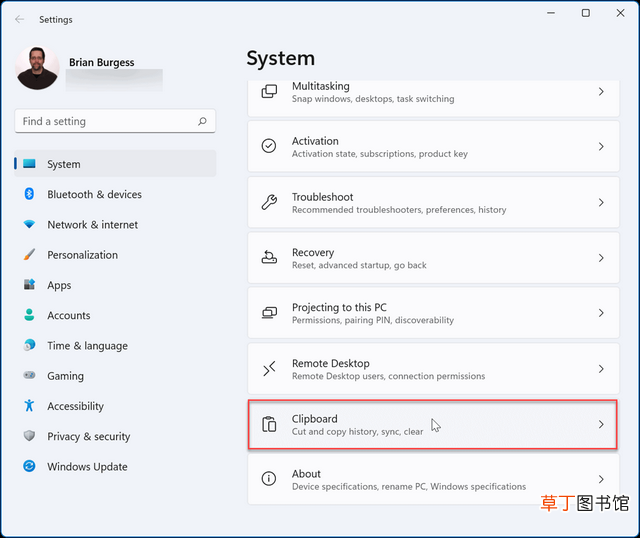
Task: Open Brian Burgess profile picture
Action: pos(37,68)
